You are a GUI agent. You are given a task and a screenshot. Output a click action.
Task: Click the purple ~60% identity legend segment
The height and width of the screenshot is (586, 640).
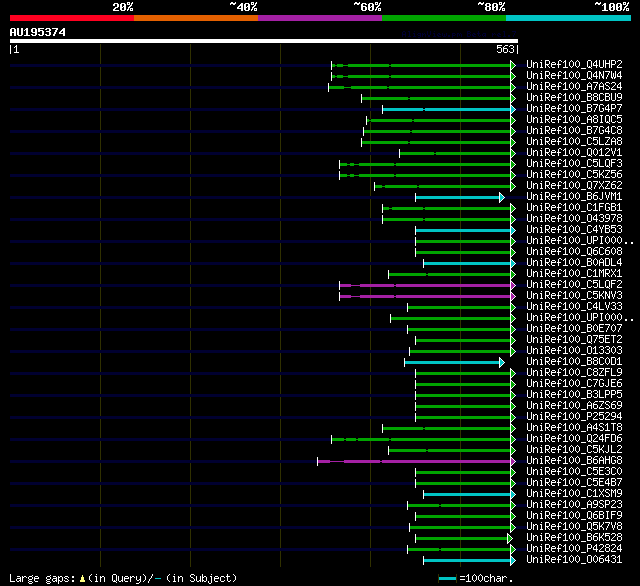[x=320, y=18]
